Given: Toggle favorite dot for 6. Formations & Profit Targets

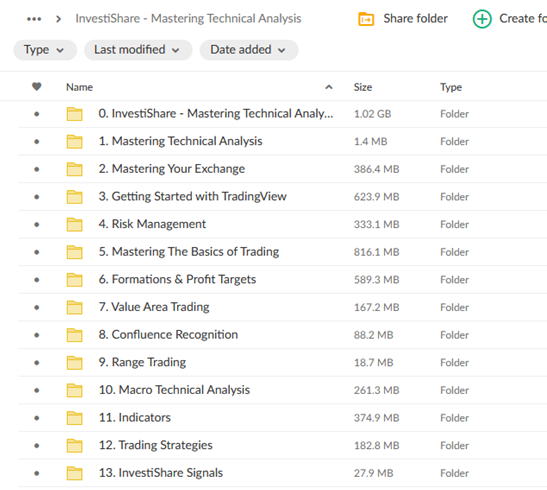Looking at the screenshot, I should pyautogui.click(x=37, y=280).
